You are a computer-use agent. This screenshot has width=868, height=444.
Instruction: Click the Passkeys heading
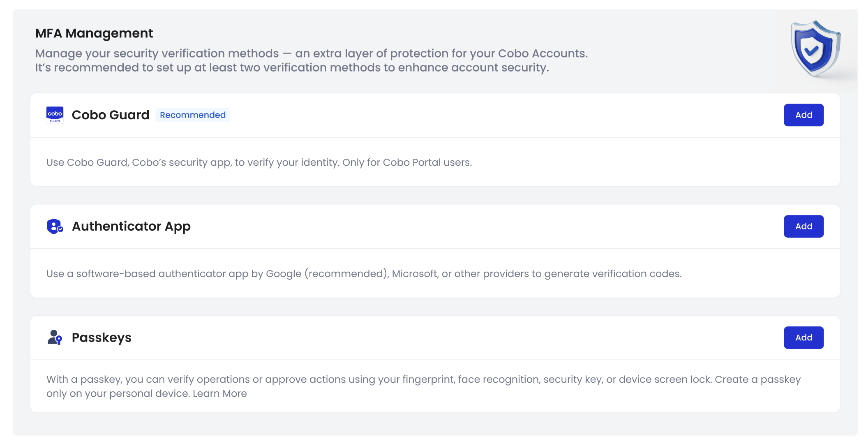pos(102,338)
